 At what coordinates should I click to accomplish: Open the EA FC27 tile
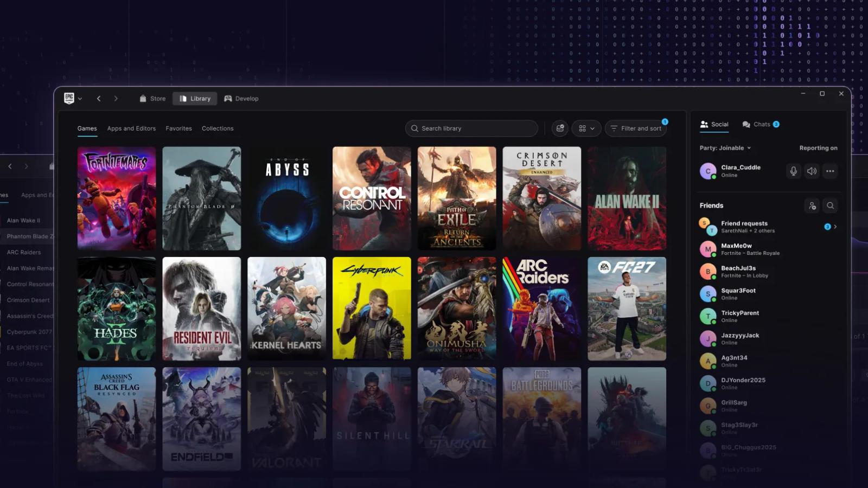point(627,309)
